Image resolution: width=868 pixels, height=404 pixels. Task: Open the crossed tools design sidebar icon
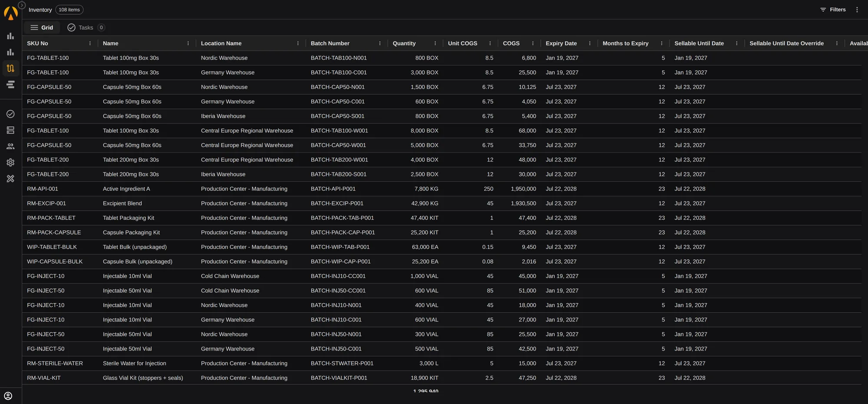click(x=10, y=179)
